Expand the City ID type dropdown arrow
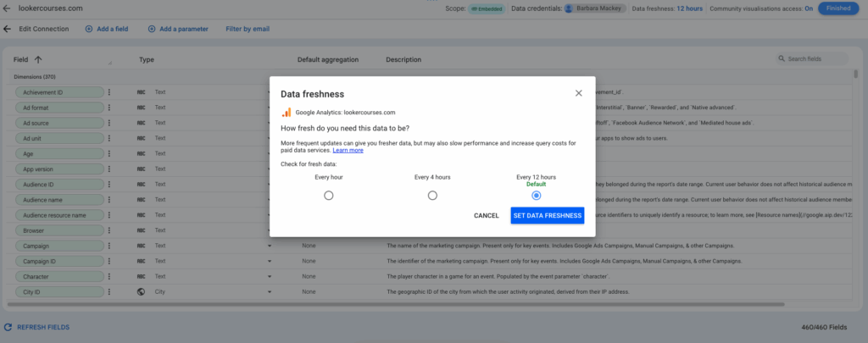Image resolution: width=868 pixels, height=343 pixels. tap(270, 292)
